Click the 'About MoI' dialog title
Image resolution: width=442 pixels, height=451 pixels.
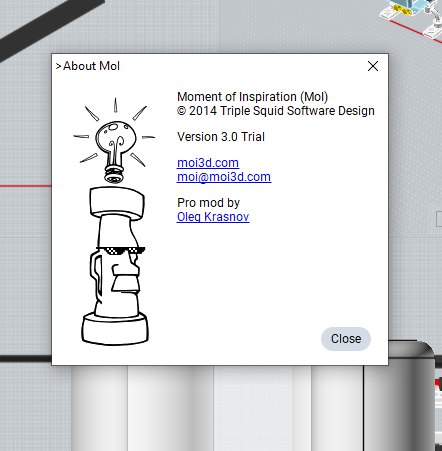(x=91, y=66)
